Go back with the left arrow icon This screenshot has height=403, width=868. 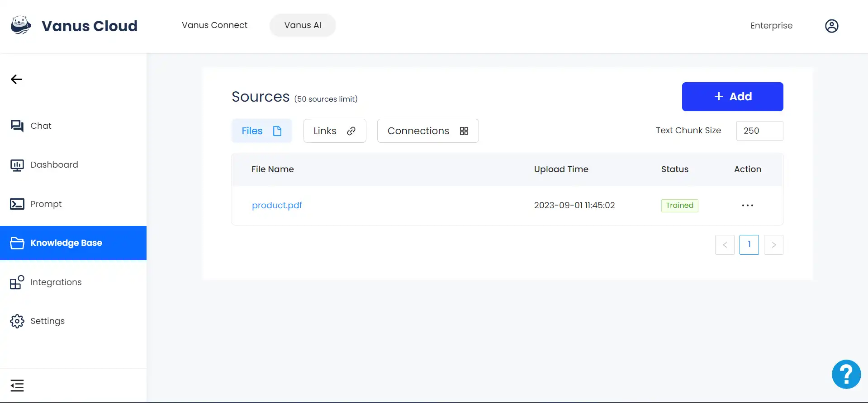pyautogui.click(x=16, y=80)
